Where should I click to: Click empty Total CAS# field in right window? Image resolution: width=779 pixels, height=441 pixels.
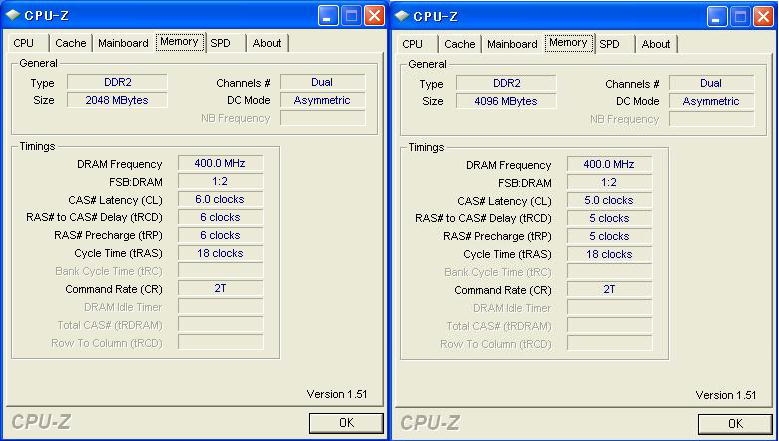point(610,325)
